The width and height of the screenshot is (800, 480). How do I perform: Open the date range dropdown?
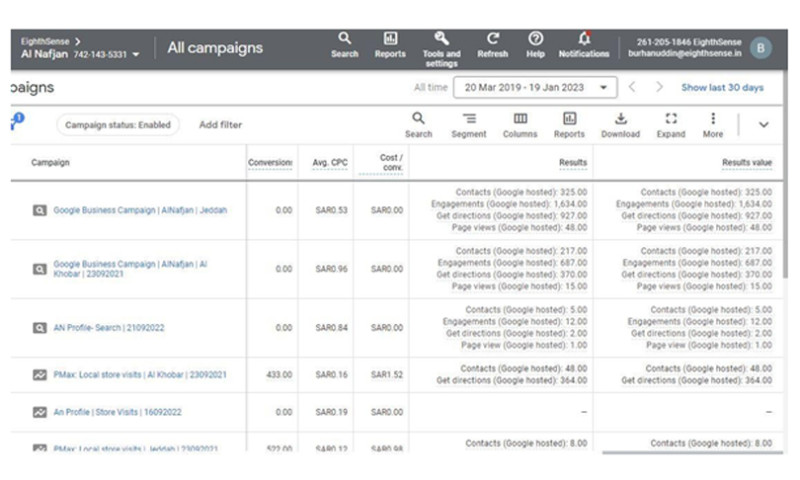tap(535, 88)
